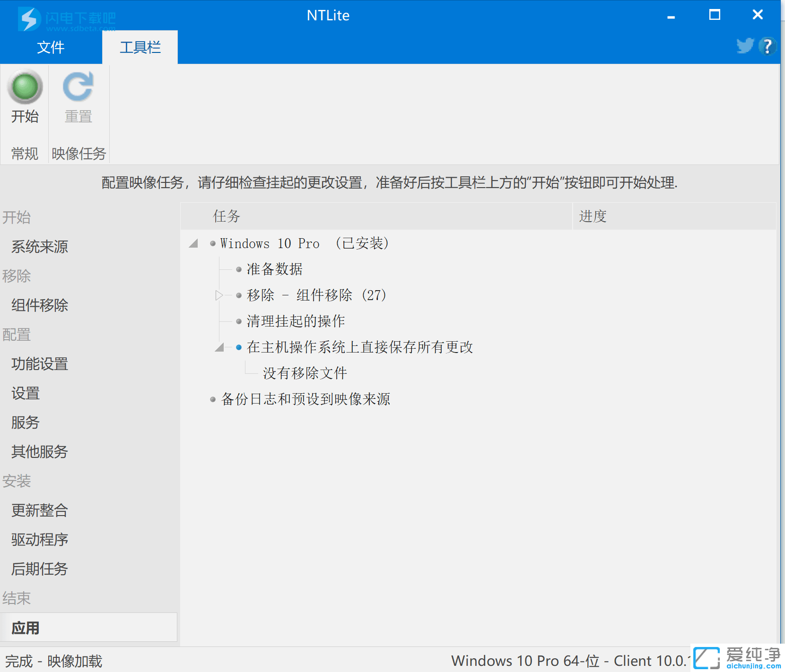Viewport: 785px width, 672px height.
Task: Collapse the Windows 10 Pro tree node
Action: pyautogui.click(x=193, y=243)
